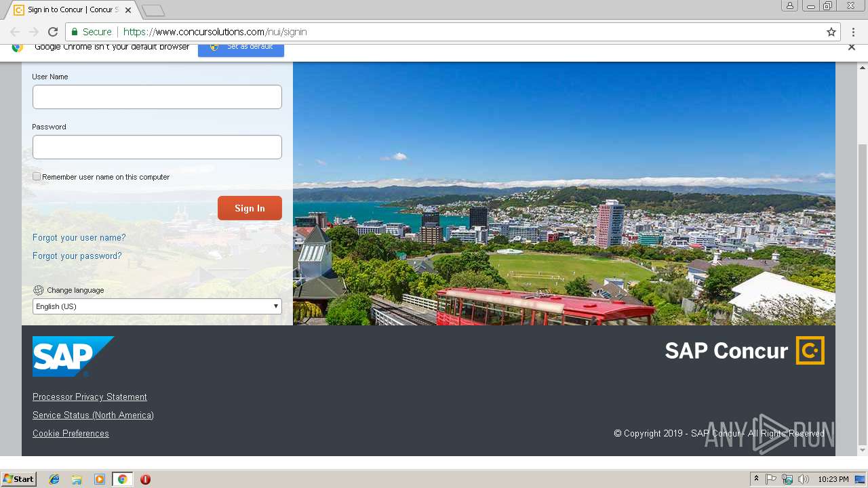Click the 10:23 PM clock

(833, 479)
